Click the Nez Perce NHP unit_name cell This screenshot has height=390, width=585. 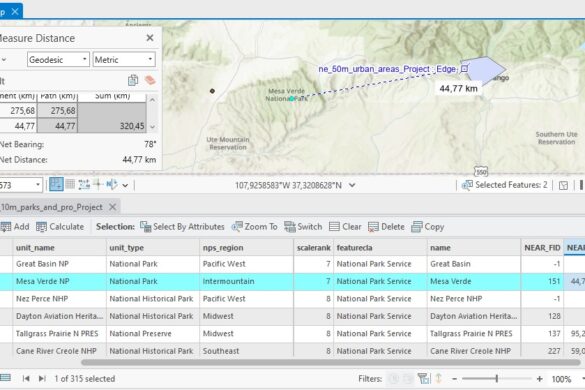coord(59,299)
